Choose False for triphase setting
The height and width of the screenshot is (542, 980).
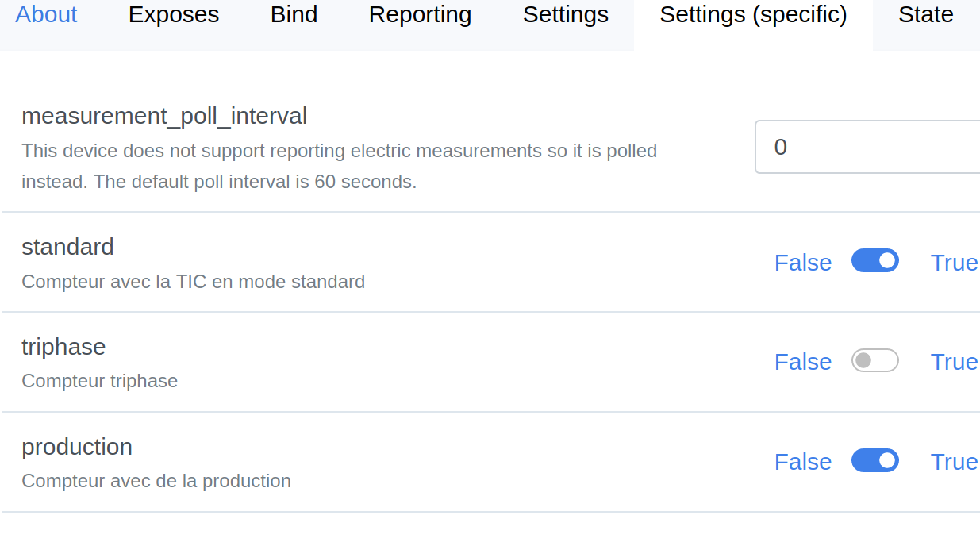coord(802,362)
